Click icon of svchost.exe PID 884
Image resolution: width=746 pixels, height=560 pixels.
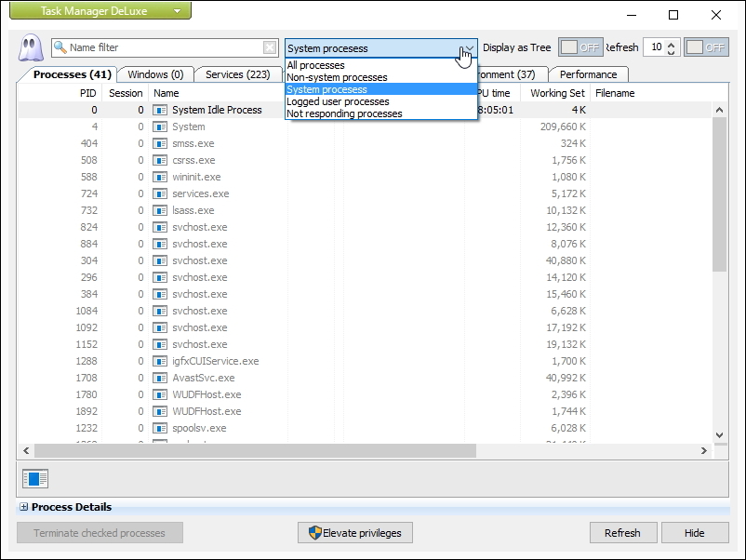[160, 244]
